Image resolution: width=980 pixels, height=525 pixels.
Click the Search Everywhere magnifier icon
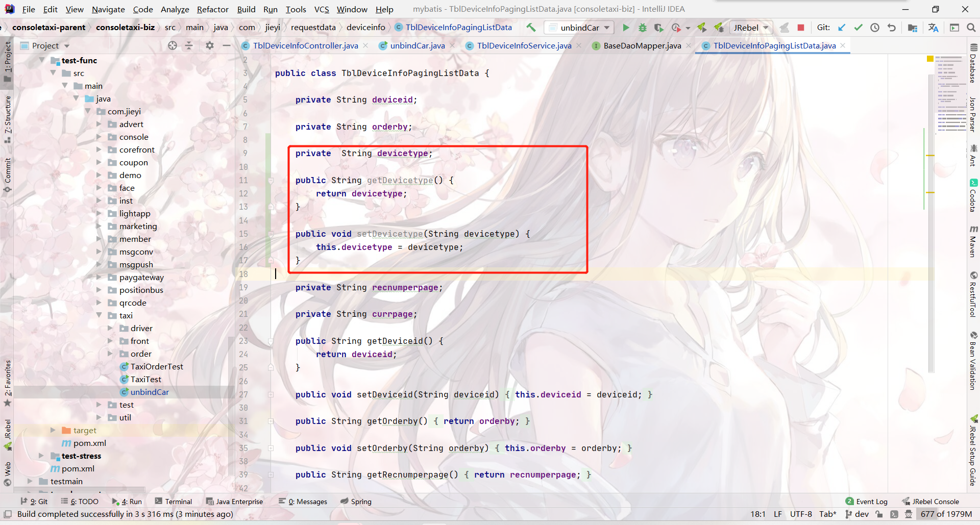pos(971,28)
